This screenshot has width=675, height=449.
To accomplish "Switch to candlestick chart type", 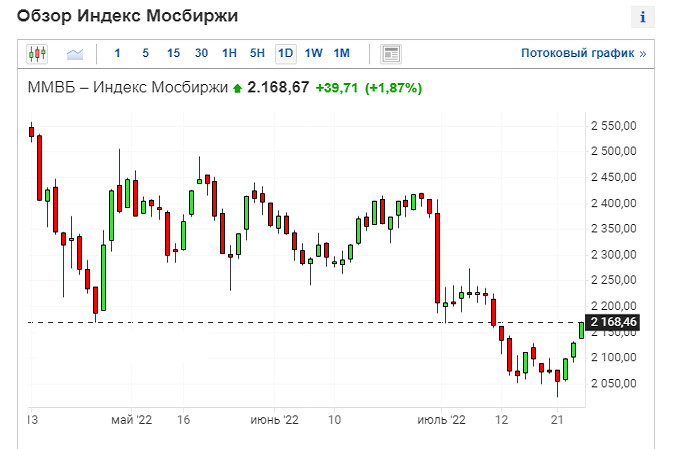I will [37, 54].
